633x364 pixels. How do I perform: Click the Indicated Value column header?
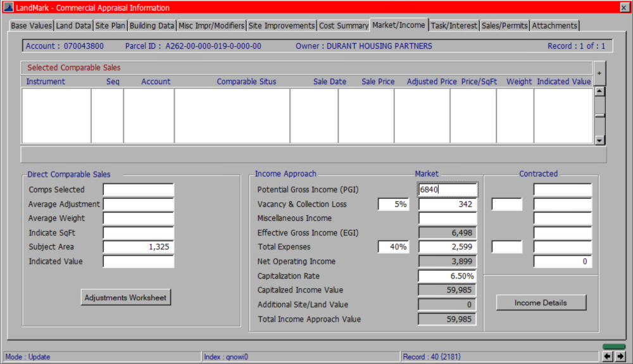pos(563,82)
